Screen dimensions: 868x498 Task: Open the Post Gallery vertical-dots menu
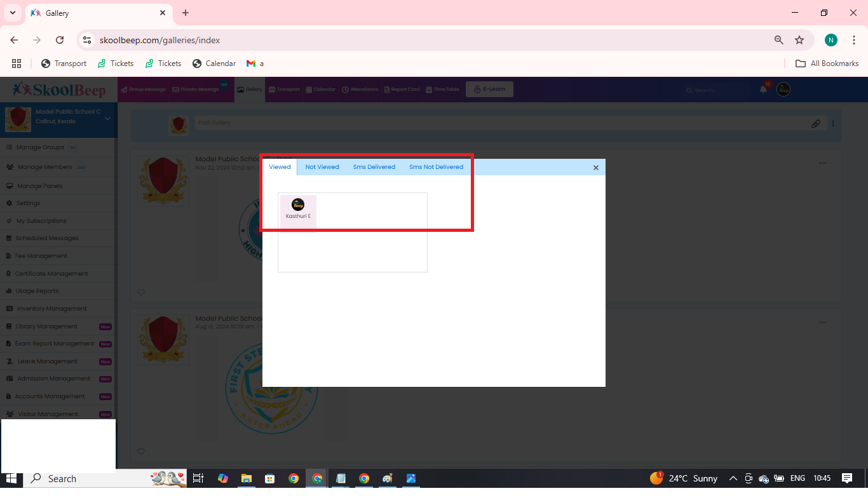pyautogui.click(x=833, y=124)
